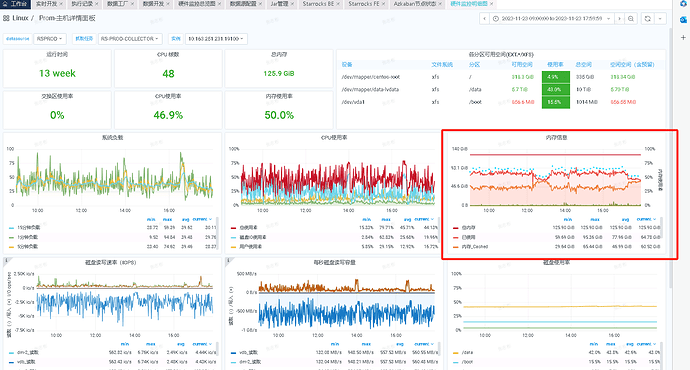Open the Outlook icon in right sidebar
The width and height of the screenshot is (690, 370).
[683, 20]
